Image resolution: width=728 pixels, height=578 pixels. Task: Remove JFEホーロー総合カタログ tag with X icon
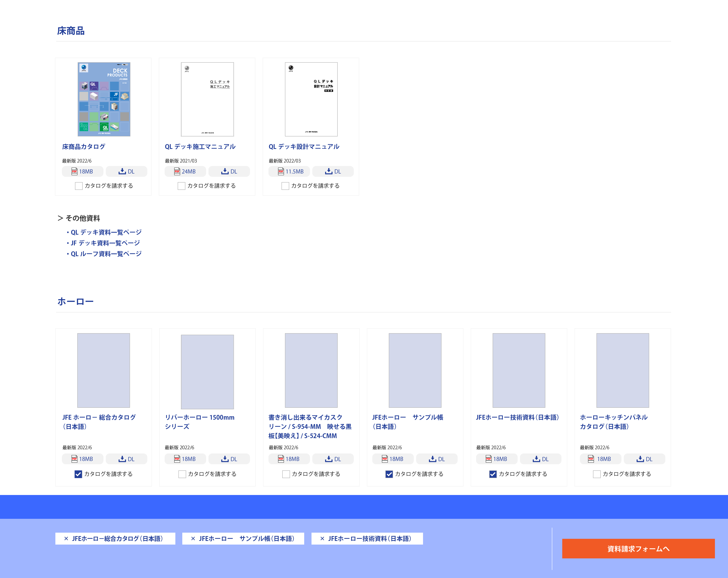click(66, 539)
